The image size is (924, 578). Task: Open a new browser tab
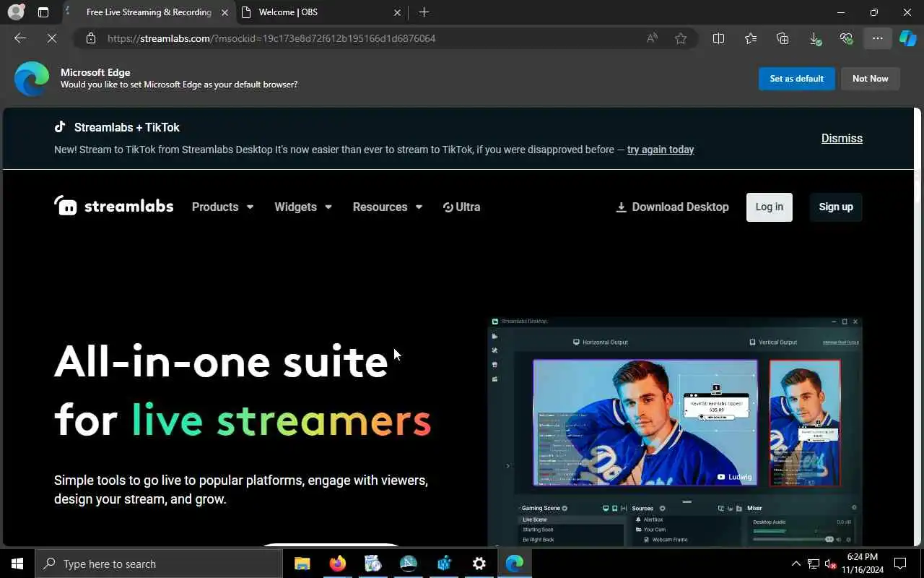424,12
